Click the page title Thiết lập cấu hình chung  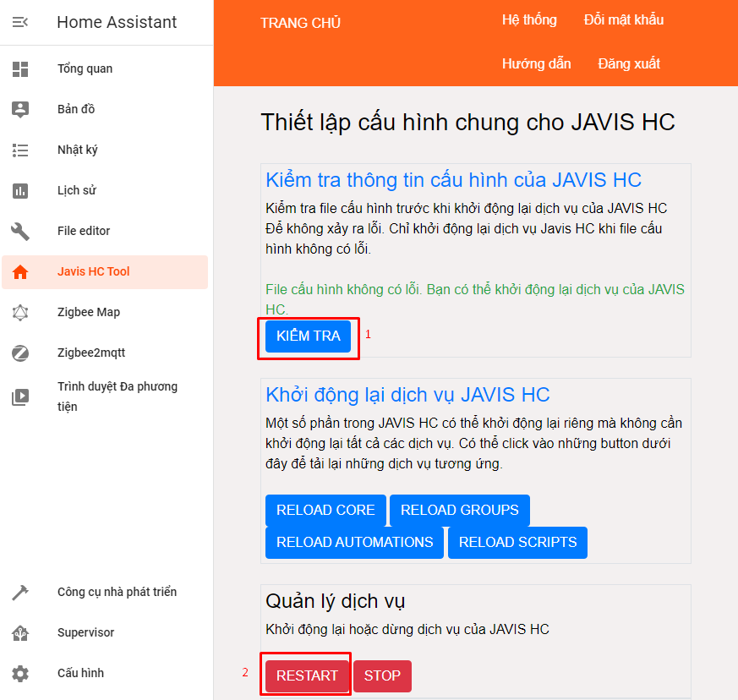pyautogui.click(x=467, y=123)
